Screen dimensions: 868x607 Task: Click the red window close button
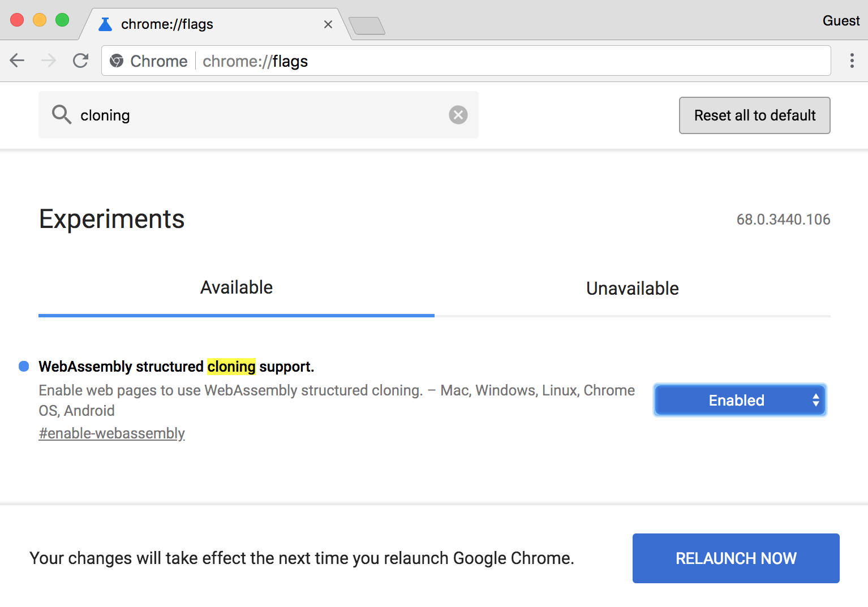tap(17, 20)
